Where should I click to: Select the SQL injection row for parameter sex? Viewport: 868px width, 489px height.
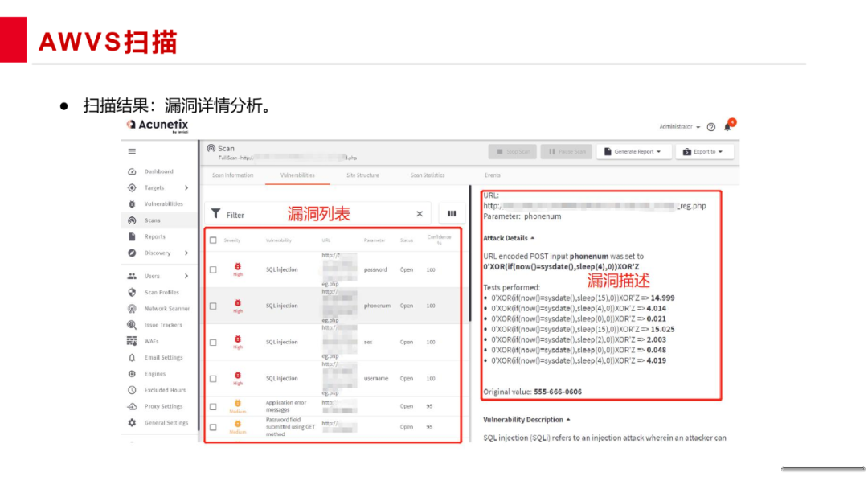334,343
